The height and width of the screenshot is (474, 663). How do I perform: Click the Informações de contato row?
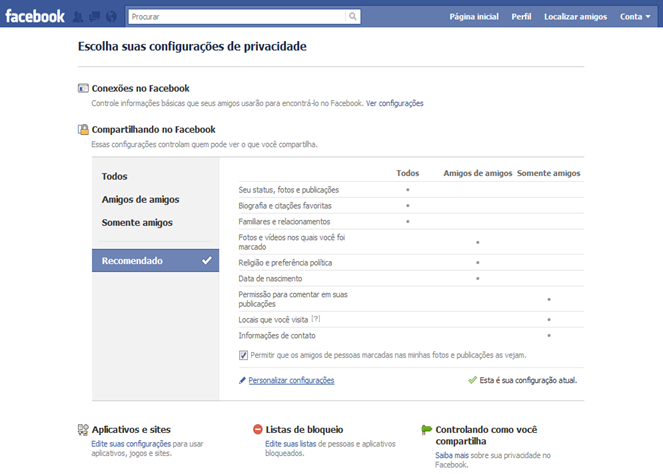tap(411, 336)
